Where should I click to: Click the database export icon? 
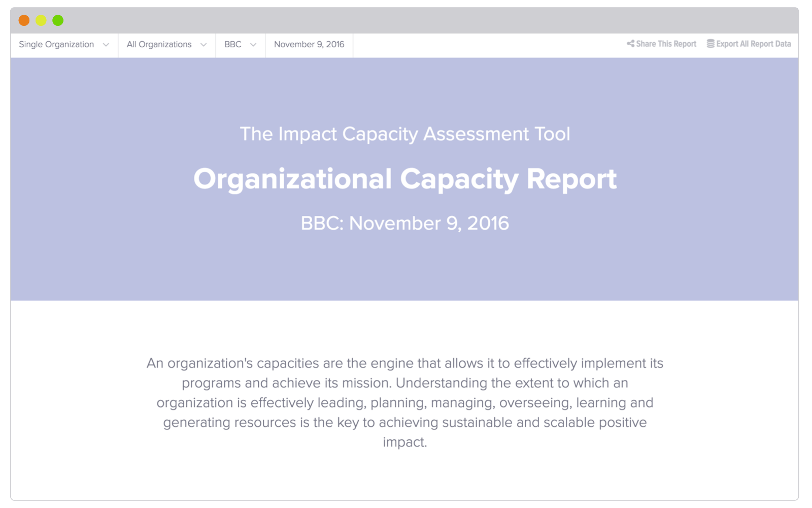[x=710, y=44]
